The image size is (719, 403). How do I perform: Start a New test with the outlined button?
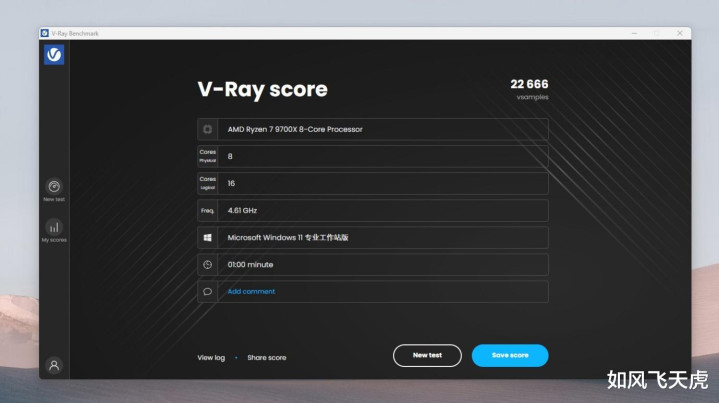click(x=427, y=355)
